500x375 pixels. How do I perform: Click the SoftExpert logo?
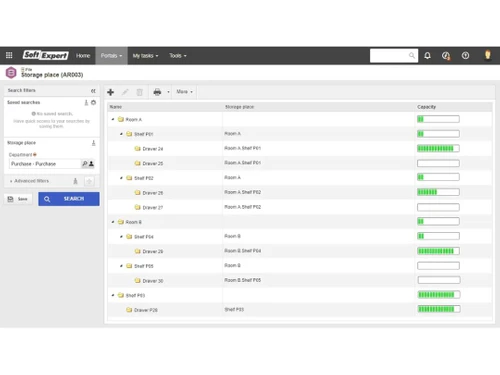(x=46, y=55)
